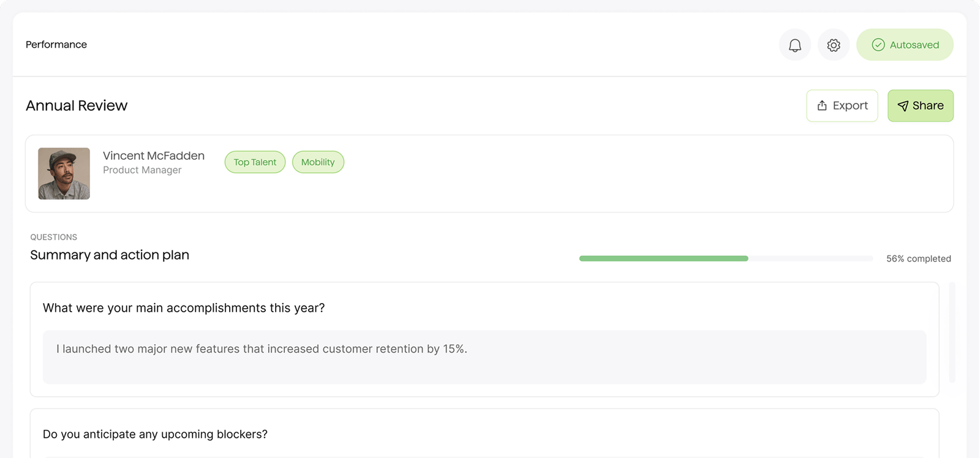The height and width of the screenshot is (458, 980).
Task: Open the QUESTIONS section header
Action: point(53,237)
